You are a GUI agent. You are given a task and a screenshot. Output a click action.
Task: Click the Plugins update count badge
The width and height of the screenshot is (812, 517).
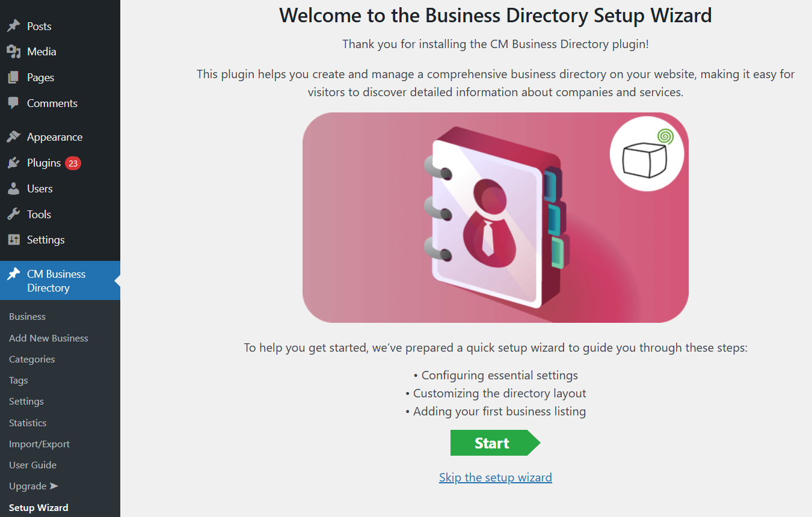click(73, 163)
